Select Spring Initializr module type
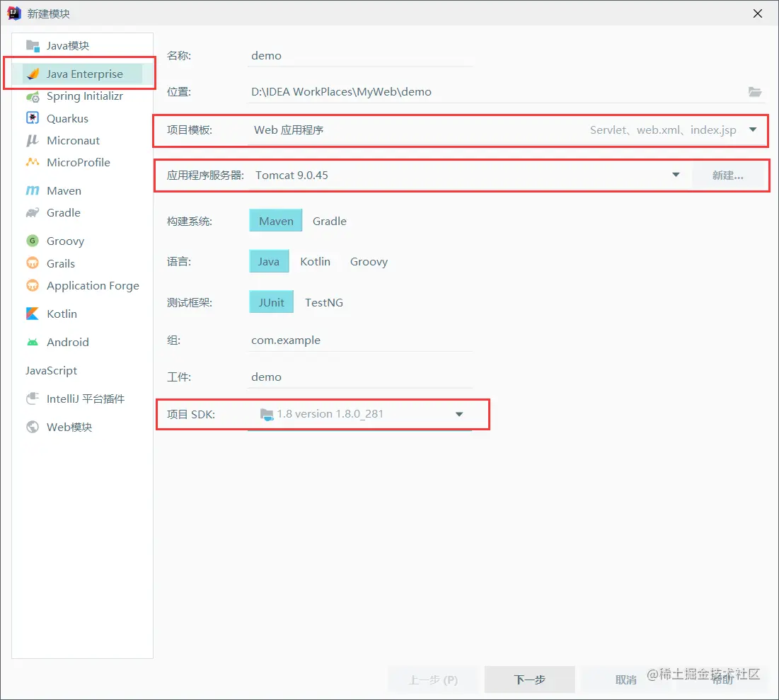 (83, 96)
